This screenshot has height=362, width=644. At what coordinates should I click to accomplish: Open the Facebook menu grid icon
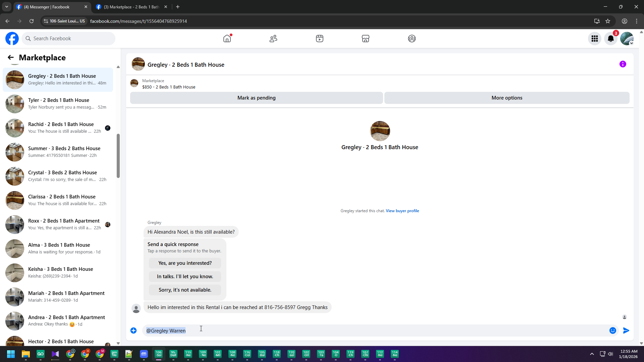tap(595, 39)
